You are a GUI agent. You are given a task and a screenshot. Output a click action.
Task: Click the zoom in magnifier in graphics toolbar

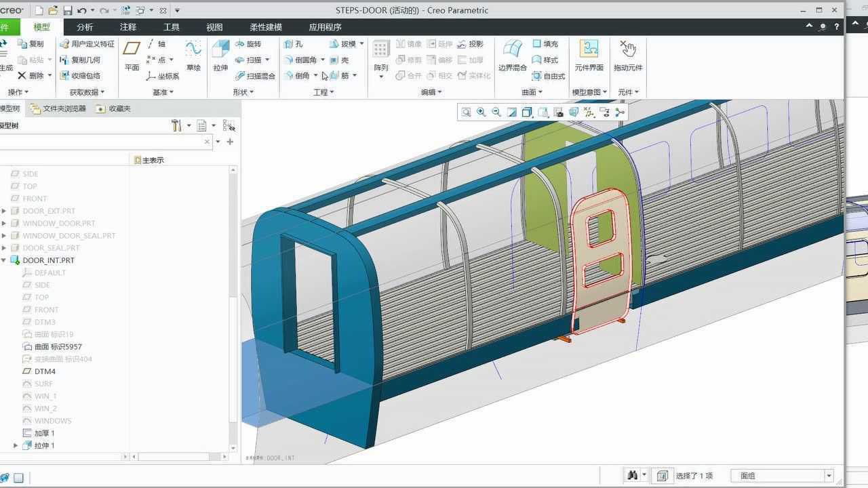pos(481,113)
